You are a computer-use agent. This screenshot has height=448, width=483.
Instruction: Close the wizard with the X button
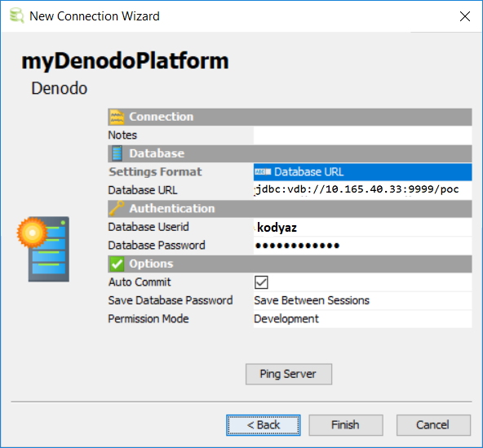(465, 16)
